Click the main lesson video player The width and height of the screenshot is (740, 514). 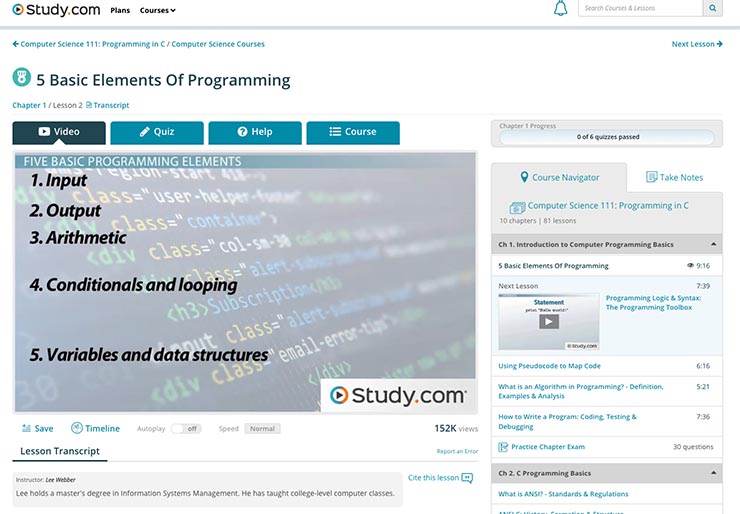[245, 282]
